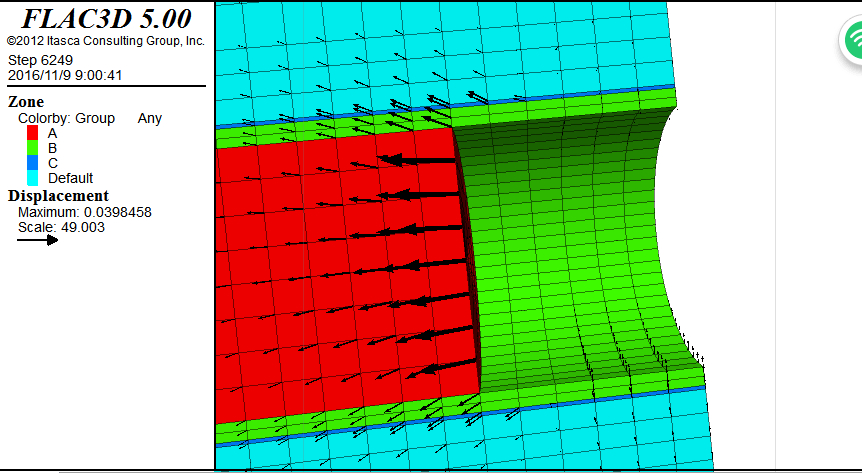Click the 'Any' label in Zone legend
Screen dimensions: 862x473
(150, 118)
